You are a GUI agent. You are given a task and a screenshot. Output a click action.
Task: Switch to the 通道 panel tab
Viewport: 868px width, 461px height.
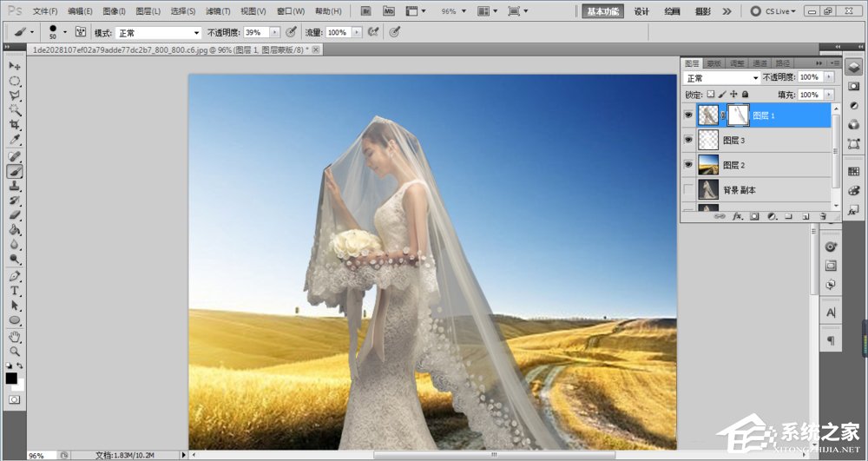[759, 63]
